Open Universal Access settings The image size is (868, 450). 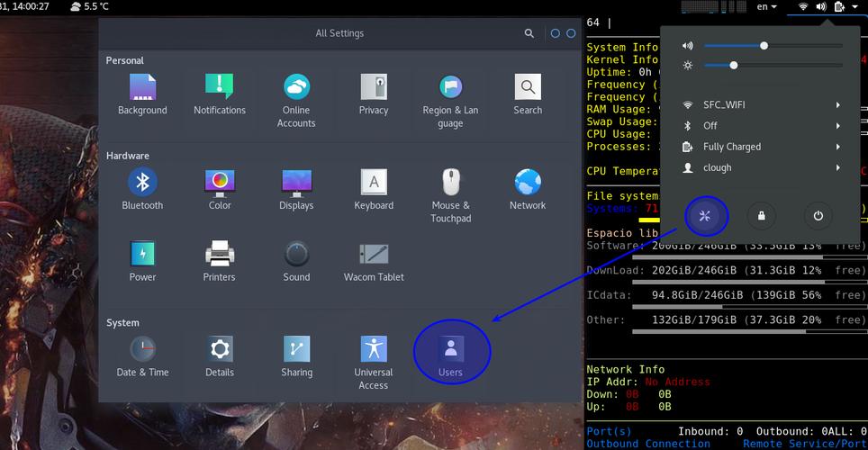tap(374, 363)
